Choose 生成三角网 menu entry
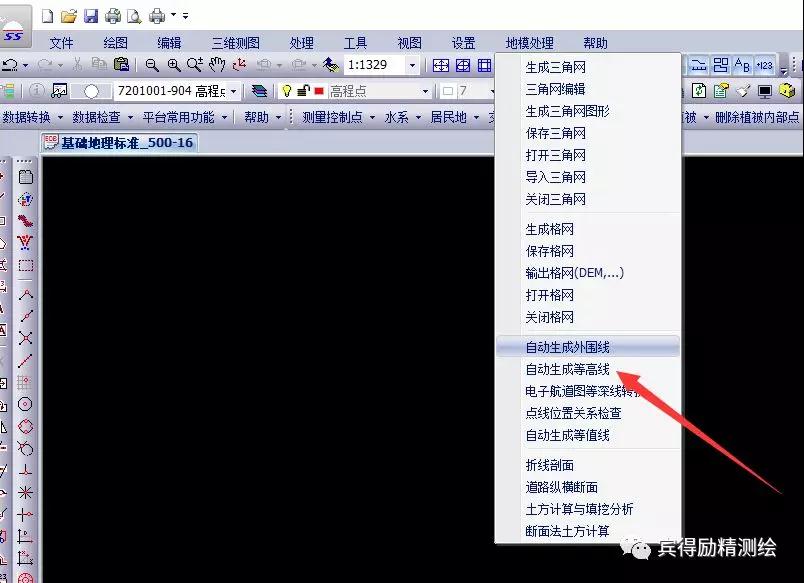This screenshot has width=804, height=583. (x=555, y=68)
